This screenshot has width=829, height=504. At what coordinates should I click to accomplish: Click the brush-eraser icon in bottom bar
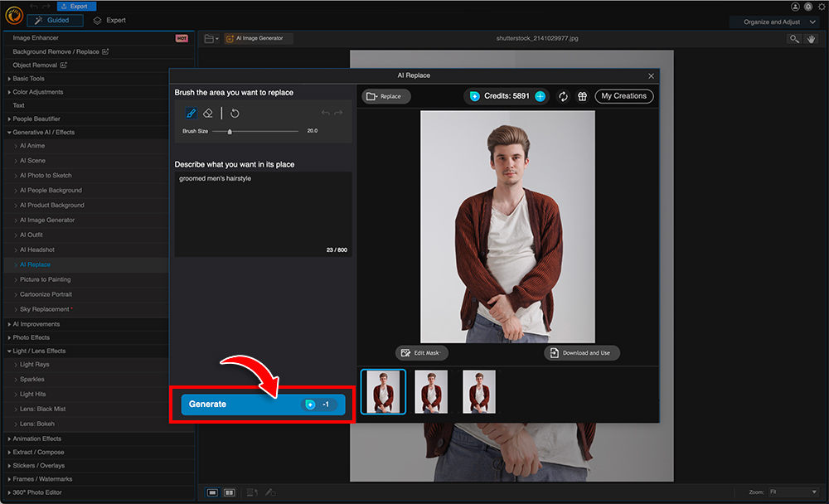pyautogui.click(x=270, y=492)
